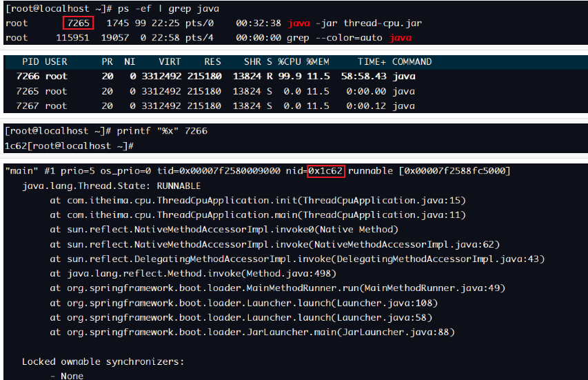Click the 00:32:38 CPU time in ps output
Image resolution: width=588 pixels, height=380 pixels.
pos(258,23)
